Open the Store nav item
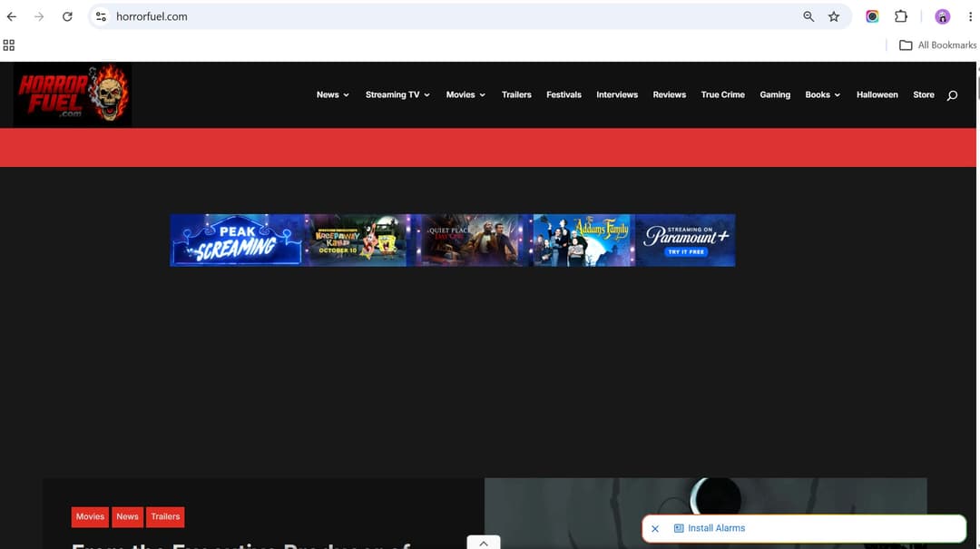Viewport: 980px width, 549px height. coord(923,95)
